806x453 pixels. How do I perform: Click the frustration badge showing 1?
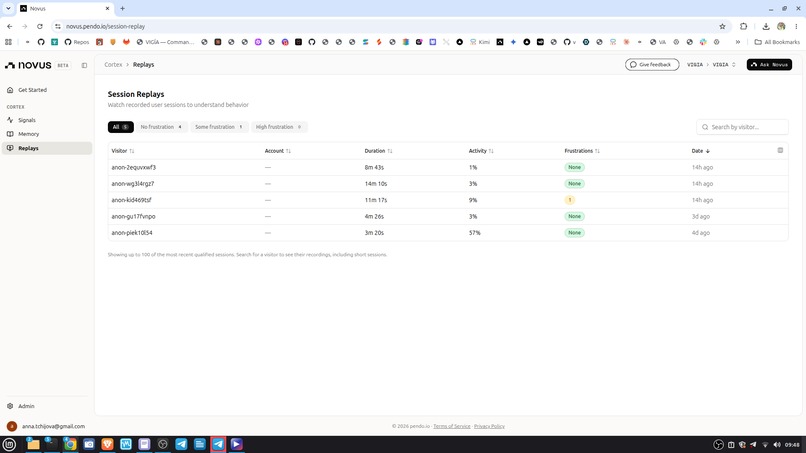[570, 200]
